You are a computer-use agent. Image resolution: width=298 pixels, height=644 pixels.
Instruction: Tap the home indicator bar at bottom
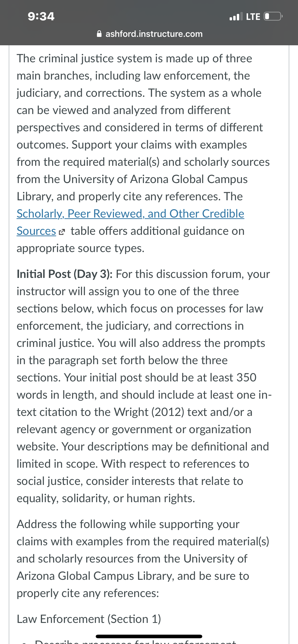[x=149, y=637]
